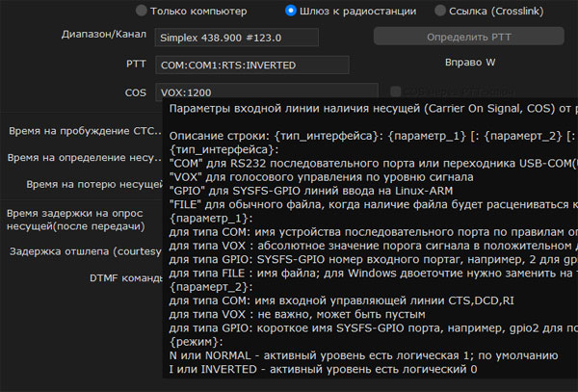
Task: Click tooltip line 'для типа VOX : не важно'
Action: (297, 314)
